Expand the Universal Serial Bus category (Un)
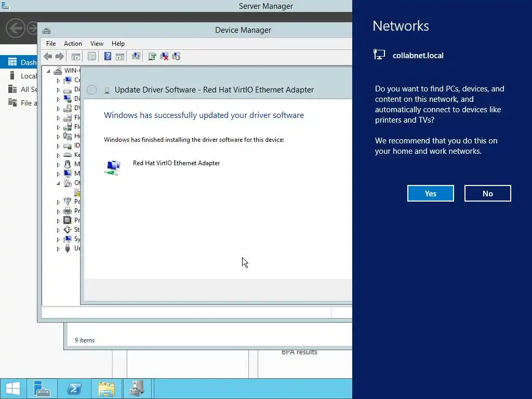Image resolution: width=532 pixels, height=399 pixels. (x=58, y=249)
